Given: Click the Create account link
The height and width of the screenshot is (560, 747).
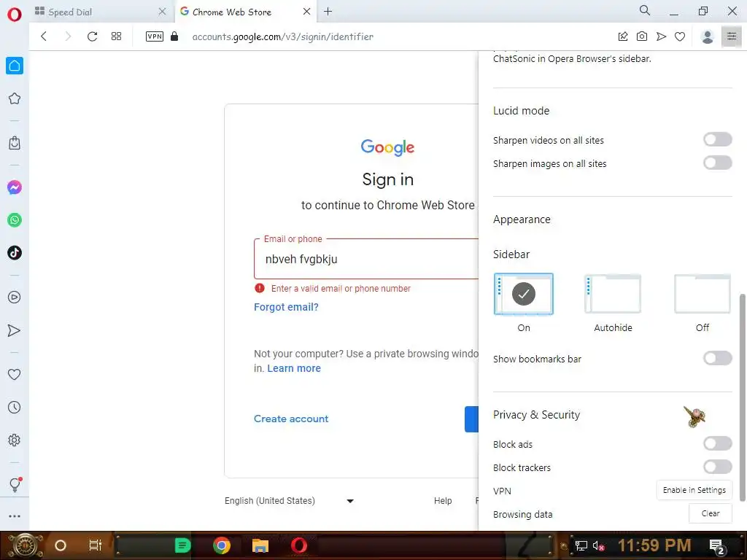Looking at the screenshot, I should [x=291, y=419].
